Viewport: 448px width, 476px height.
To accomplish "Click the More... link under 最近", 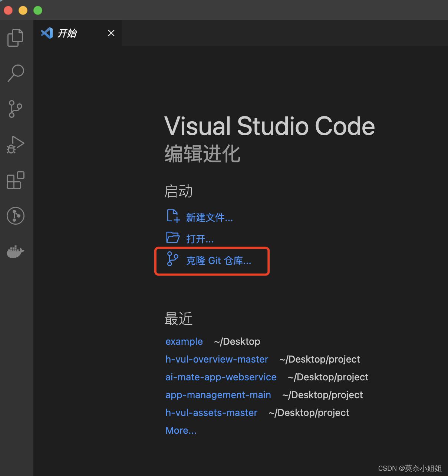I will (181, 430).
